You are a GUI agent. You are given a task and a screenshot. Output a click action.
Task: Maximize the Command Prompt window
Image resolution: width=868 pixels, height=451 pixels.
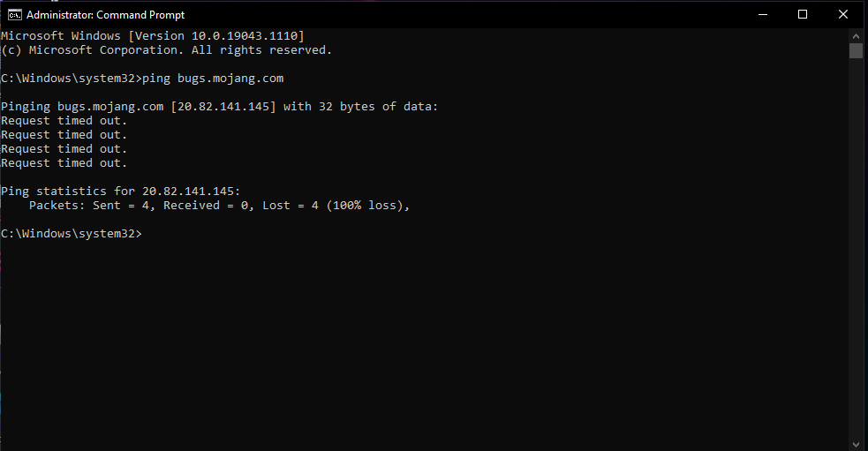803,14
